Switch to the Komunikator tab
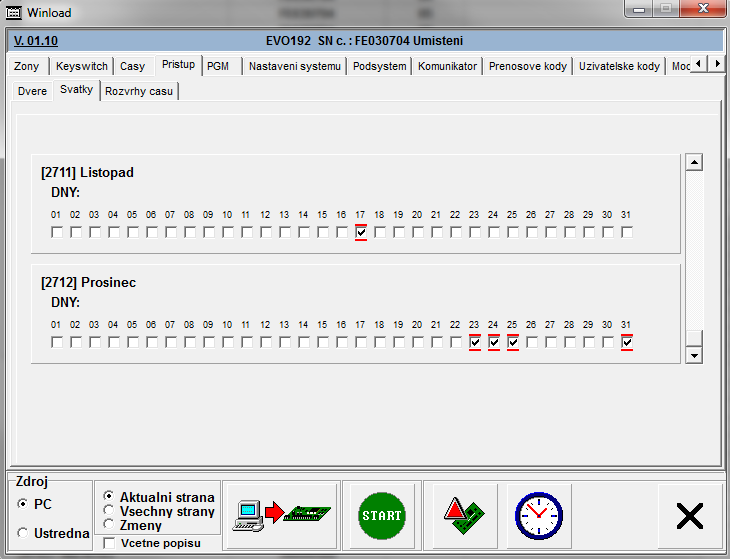 click(x=447, y=66)
